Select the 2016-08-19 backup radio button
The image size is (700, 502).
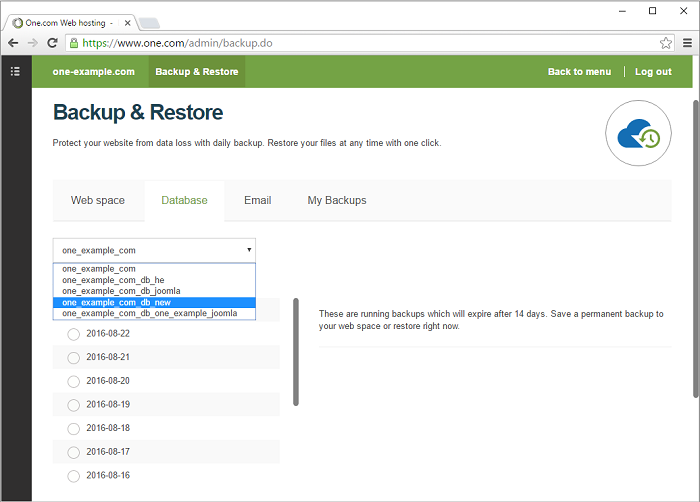(x=74, y=405)
